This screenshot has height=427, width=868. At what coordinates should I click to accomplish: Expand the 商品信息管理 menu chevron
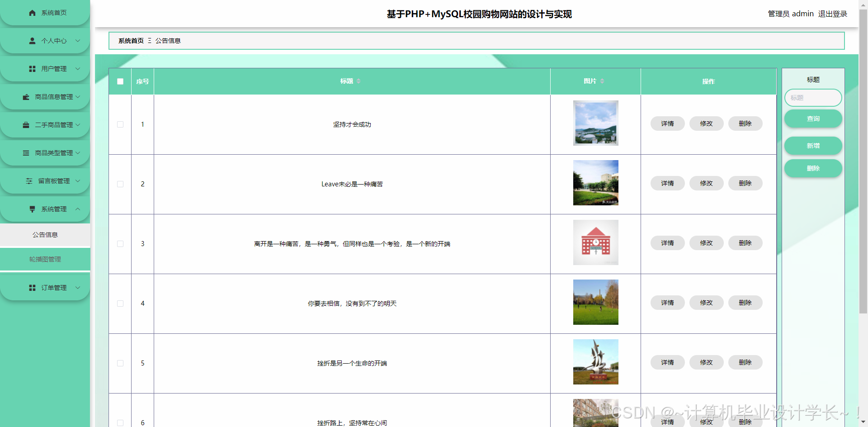pos(78,97)
